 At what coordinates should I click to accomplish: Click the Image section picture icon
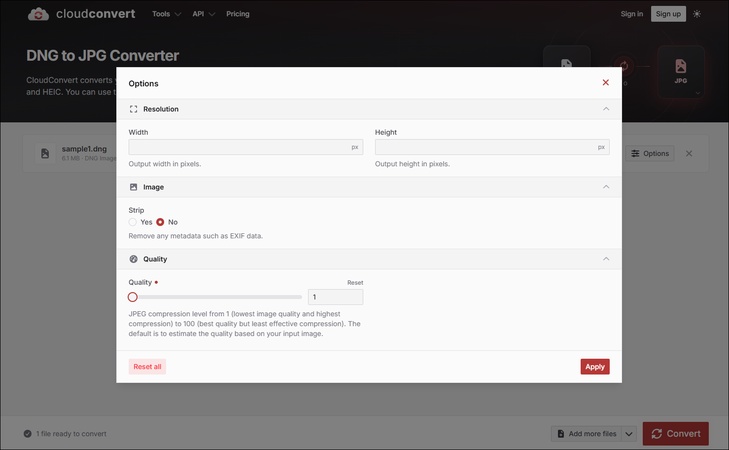(133, 187)
